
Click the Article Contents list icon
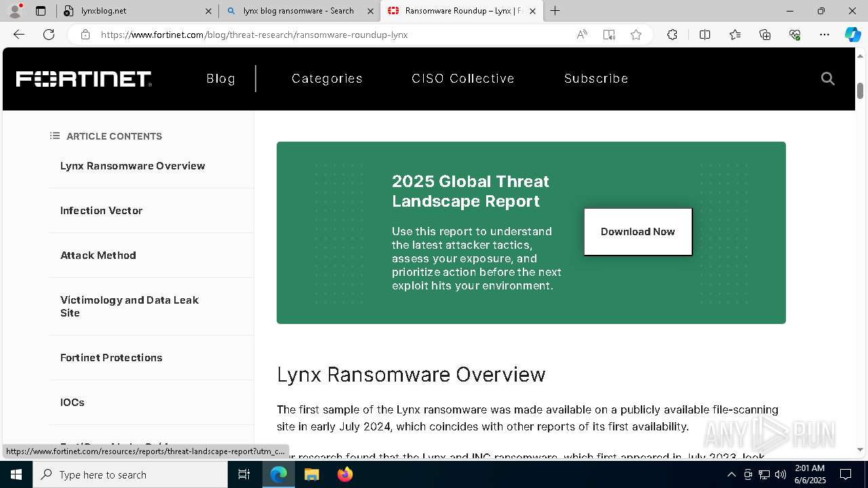55,136
